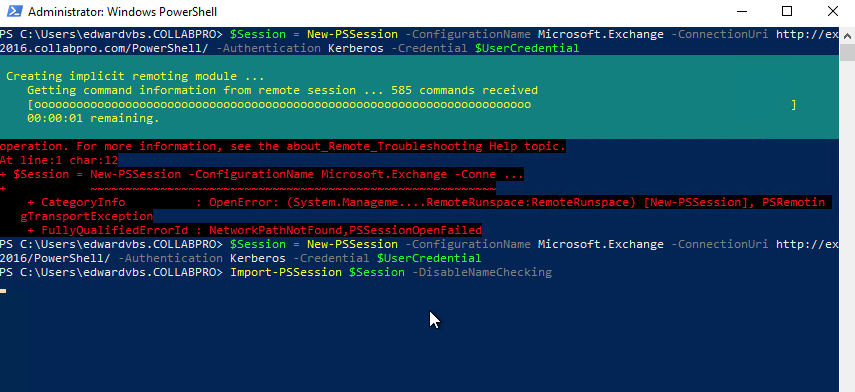This screenshot has height=392, width=855.
Task: Click 'Creating implicit remoting module ...' heading
Action: (135, 76)
